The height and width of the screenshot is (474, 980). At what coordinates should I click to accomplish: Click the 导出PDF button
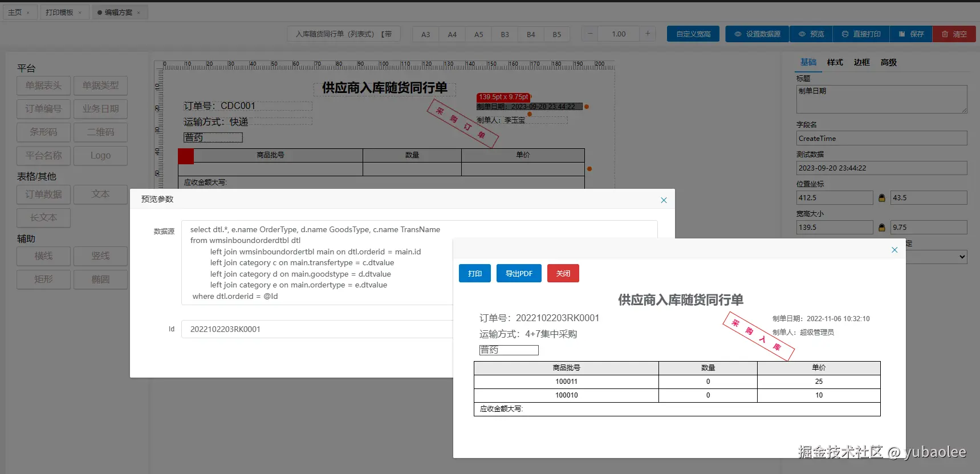pos(519,274)
